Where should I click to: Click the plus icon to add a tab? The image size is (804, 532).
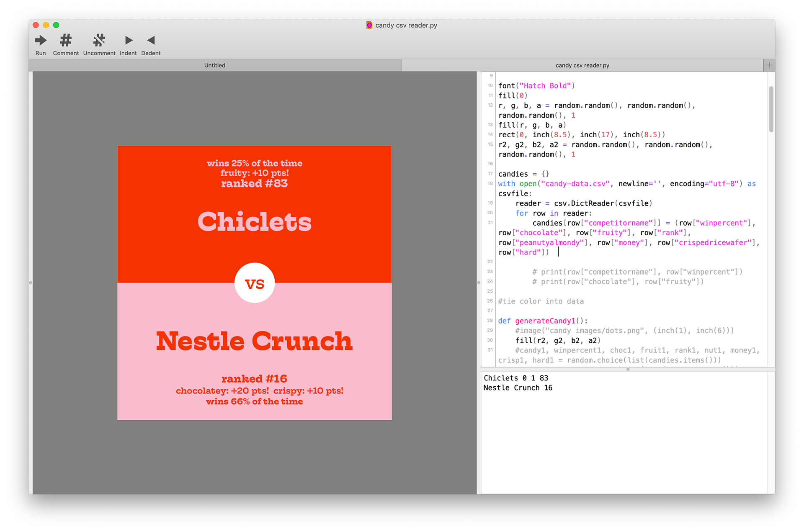point(769,65)
